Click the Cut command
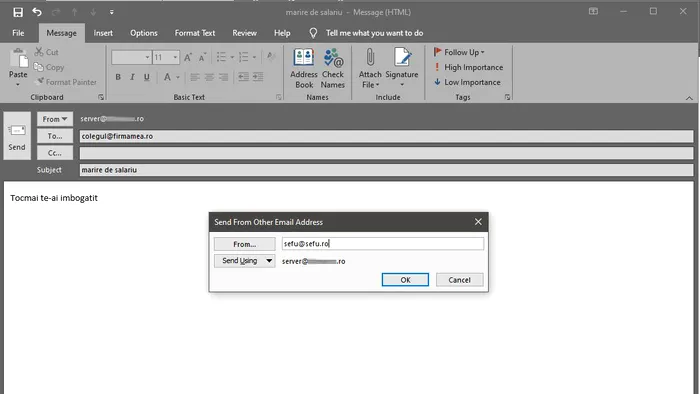This screenshot has height=394, width=700. click(47, 52)
